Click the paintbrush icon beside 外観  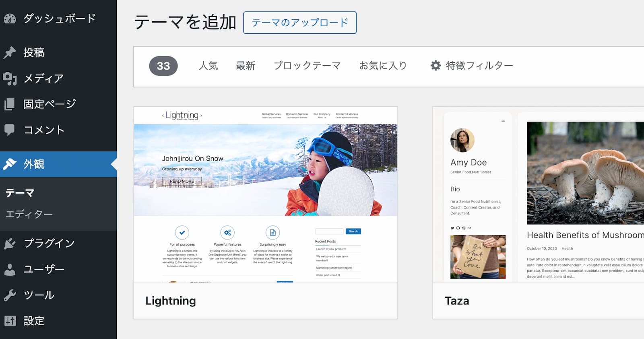pyautogui.click(x=10, y=164)
